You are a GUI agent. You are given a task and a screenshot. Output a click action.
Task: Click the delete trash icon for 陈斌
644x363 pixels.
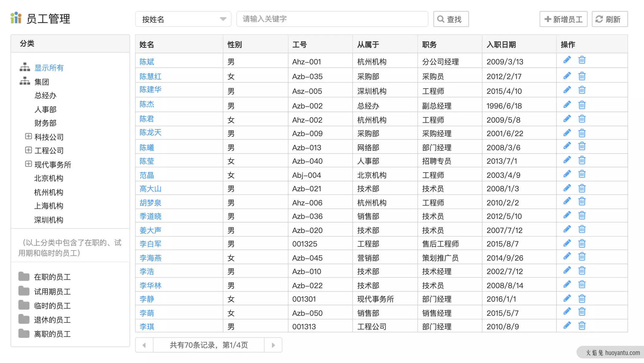pyautogui.click(x=582, y=60)
